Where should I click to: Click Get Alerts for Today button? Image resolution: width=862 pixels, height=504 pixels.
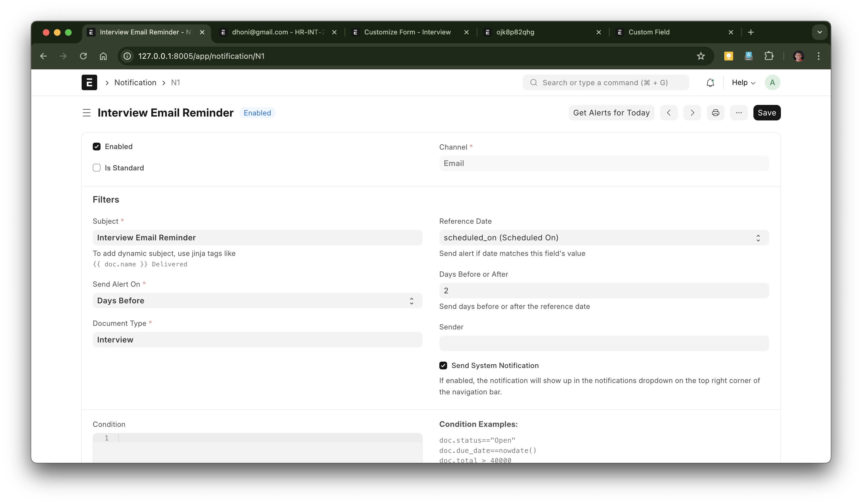point(611,113)
